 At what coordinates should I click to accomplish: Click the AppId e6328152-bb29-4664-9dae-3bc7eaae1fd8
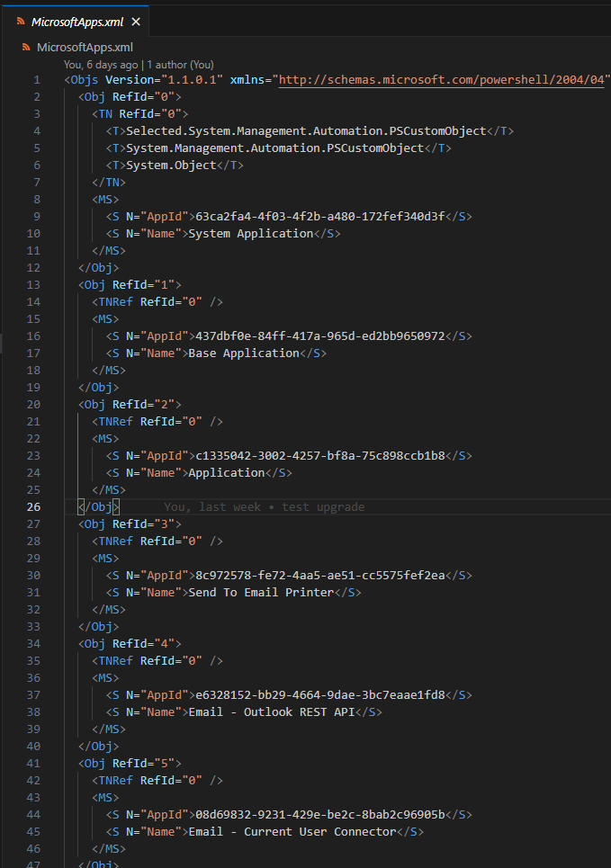(x=320, y=694)
